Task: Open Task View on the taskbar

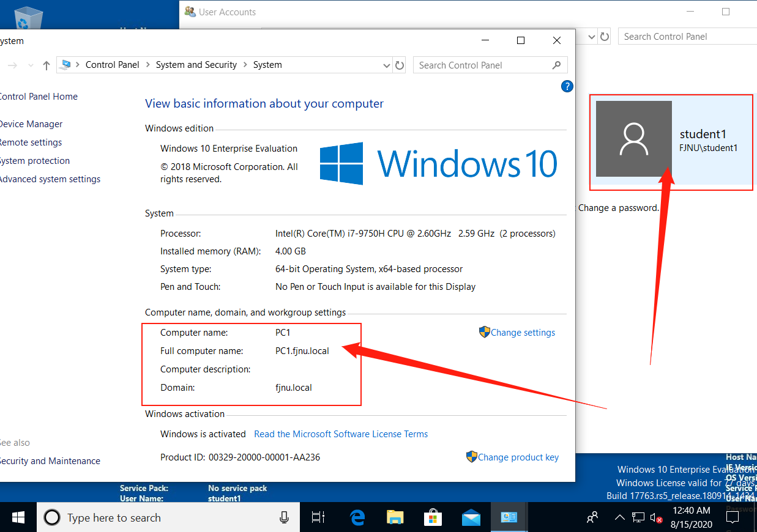Action: pyautogui.click(x=318, y=517)
